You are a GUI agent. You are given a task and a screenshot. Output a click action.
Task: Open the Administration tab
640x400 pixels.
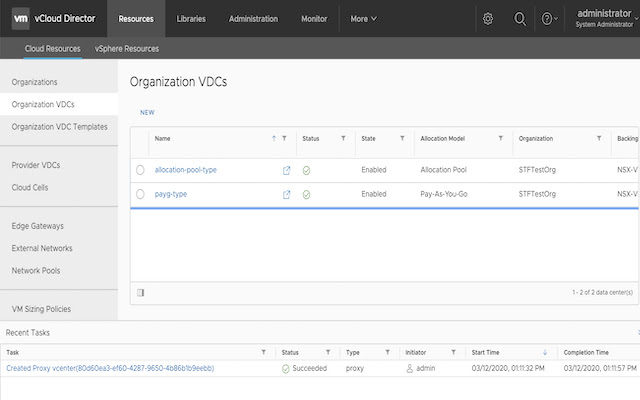tap(253, 19)
